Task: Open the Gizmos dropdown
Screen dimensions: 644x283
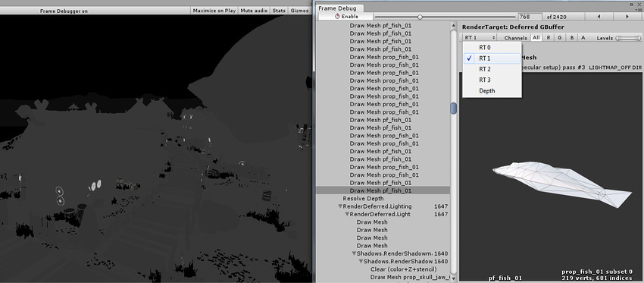Action: point(299,11)
